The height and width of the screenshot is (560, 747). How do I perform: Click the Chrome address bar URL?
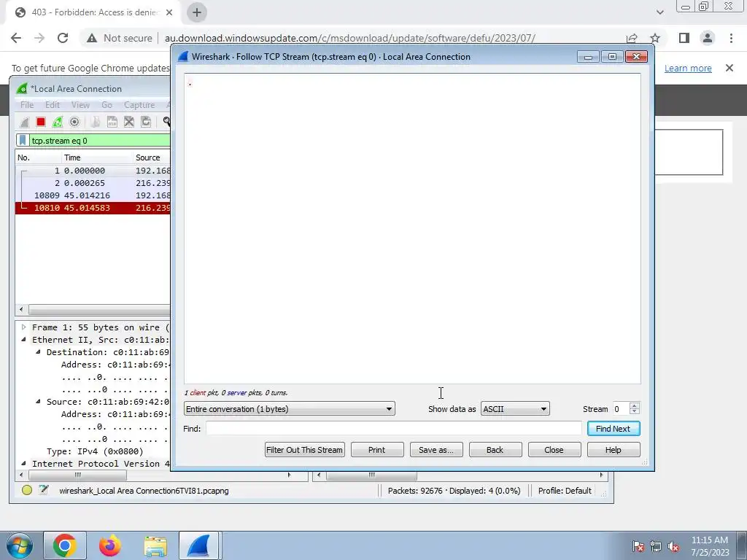[350, 38]
